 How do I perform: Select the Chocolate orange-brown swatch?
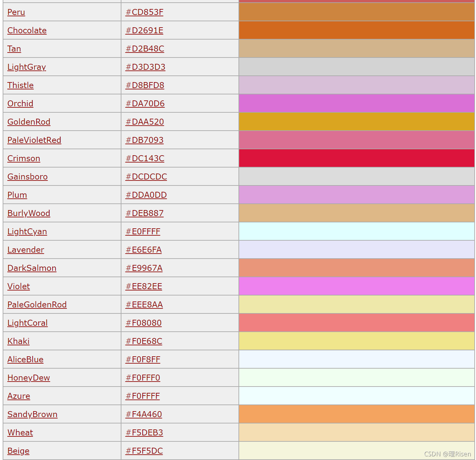357,30
